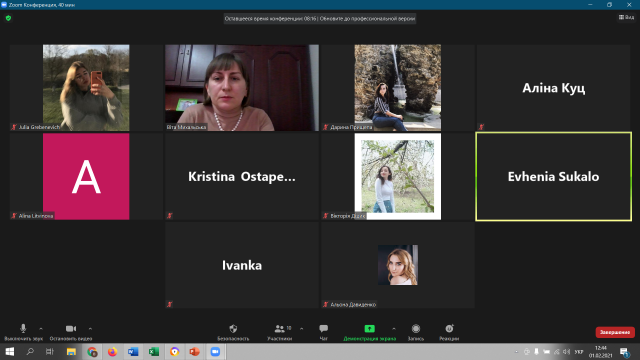Open the Security shield menu
This screenshot has height=360, width=640.
233,332
